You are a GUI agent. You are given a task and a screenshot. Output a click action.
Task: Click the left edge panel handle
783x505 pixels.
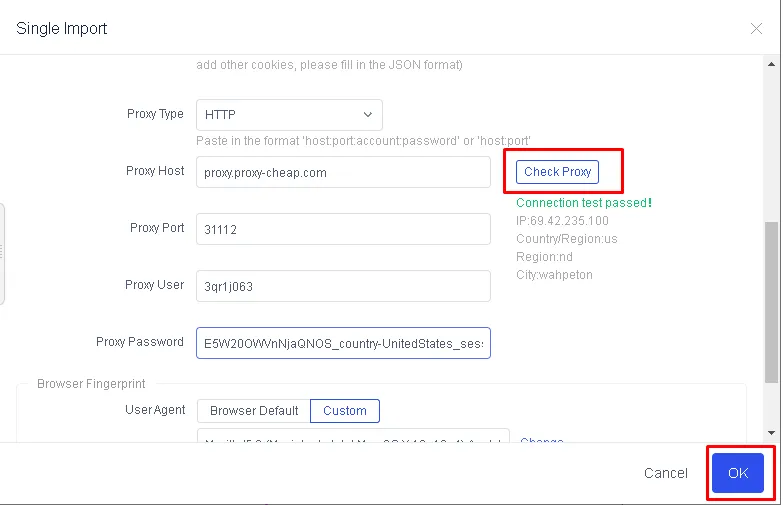pyautogui.click(x=3, y=253)
